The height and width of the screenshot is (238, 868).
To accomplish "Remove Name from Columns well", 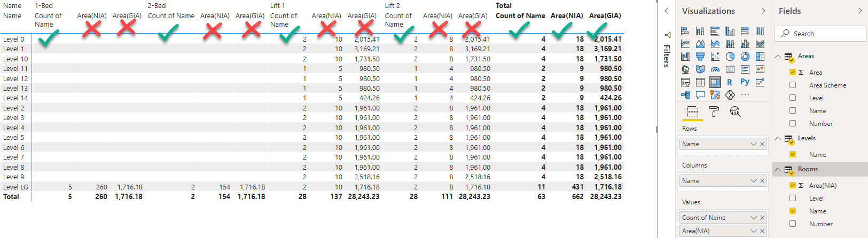I will coord(762,181).
